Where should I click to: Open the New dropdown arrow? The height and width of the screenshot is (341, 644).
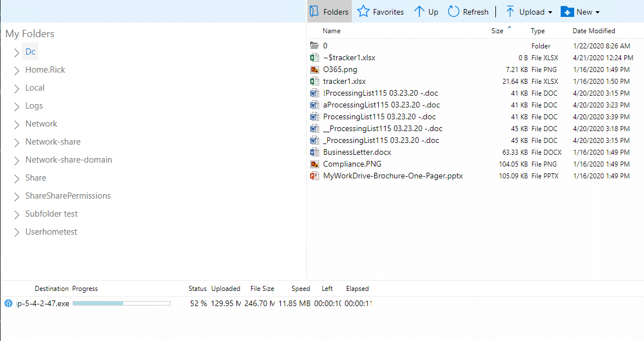[597, 12]
